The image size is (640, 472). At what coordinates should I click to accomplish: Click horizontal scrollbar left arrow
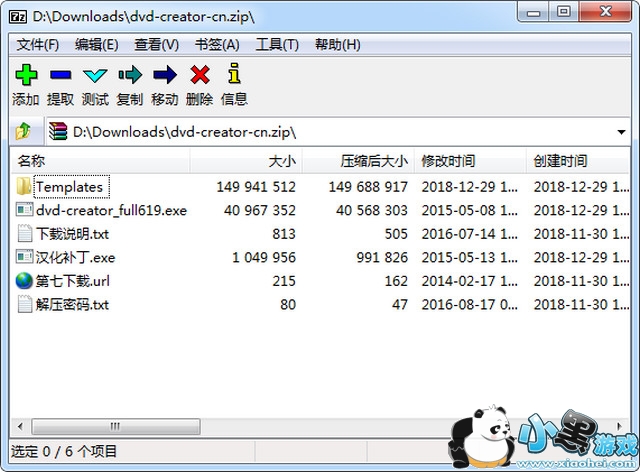20,427
